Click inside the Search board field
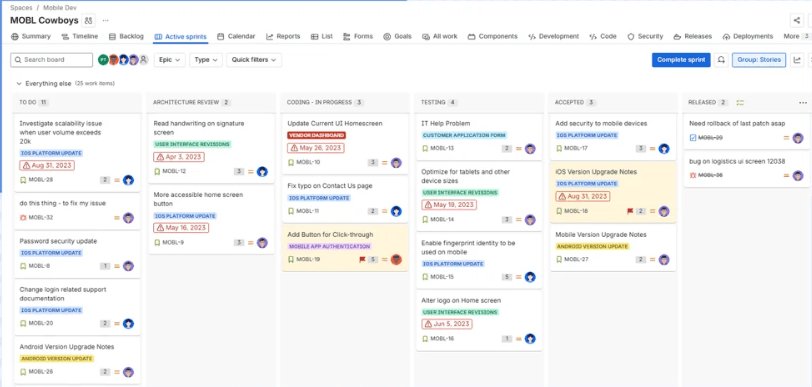Viewport: 812px width, 387px height. coord(52,60)
